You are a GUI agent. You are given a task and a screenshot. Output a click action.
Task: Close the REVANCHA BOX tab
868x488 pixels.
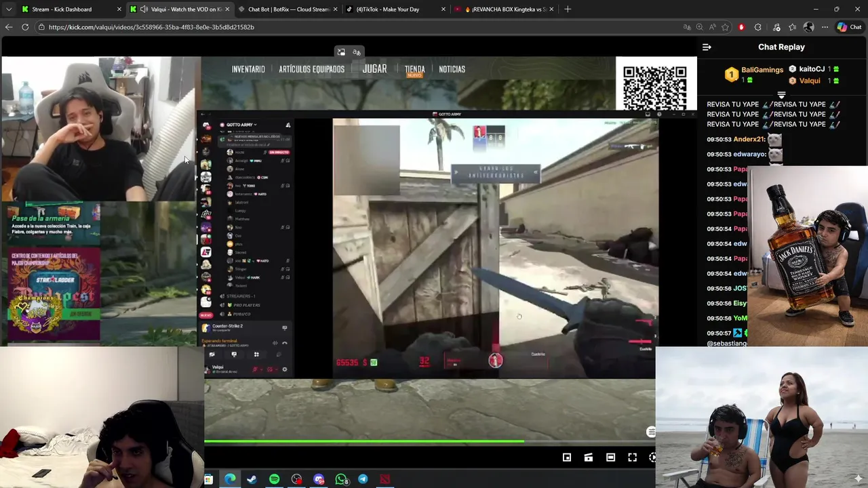(552, 9)
